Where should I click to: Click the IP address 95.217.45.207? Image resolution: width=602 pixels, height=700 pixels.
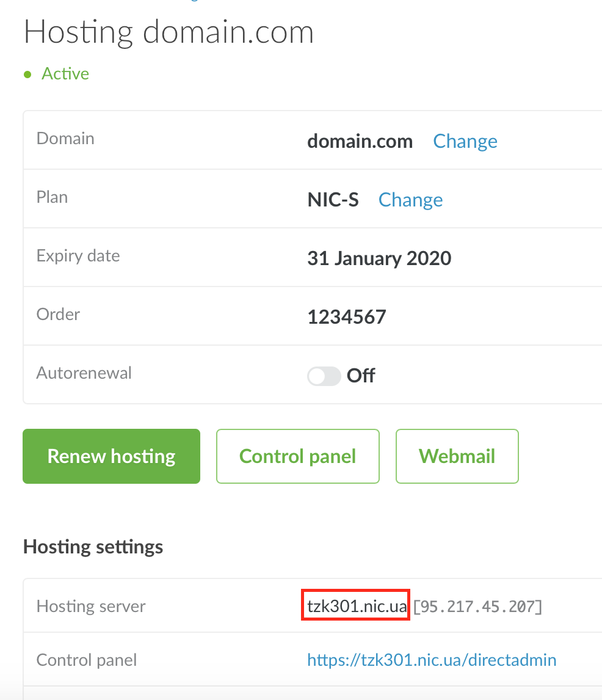coord(477,607)
